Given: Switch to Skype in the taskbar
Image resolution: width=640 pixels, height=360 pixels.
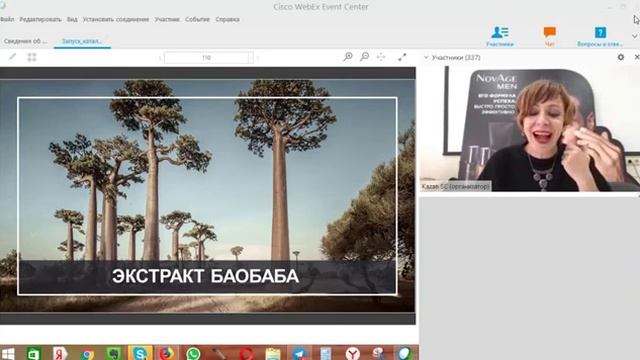Looking at the screenshot, I should pos(140,353).
